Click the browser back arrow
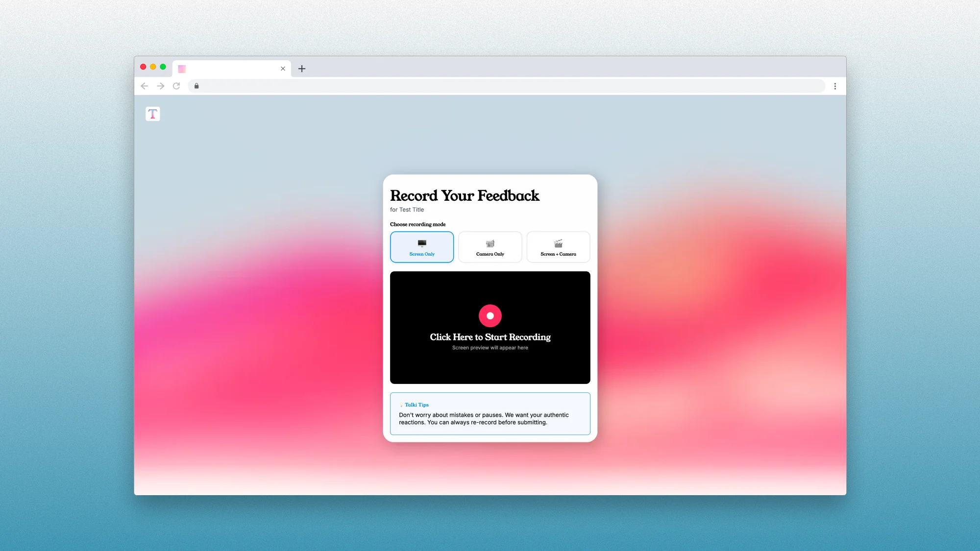 coord(144,86)
